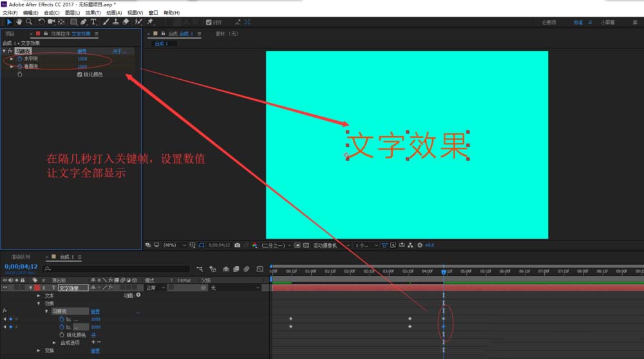The width and height of the screenshot is (644, 359).
Task: Toggle the 水平块 stopwatch in effect controls
Action: (20, 59)
